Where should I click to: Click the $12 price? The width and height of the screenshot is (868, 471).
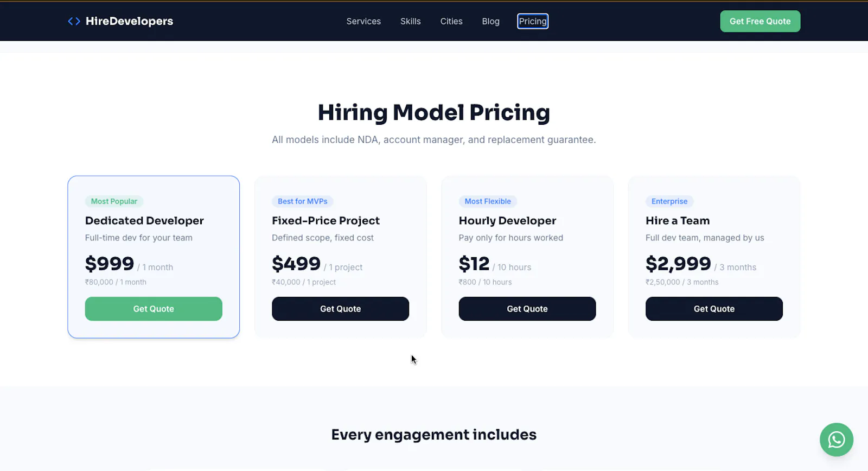[474, 264]
